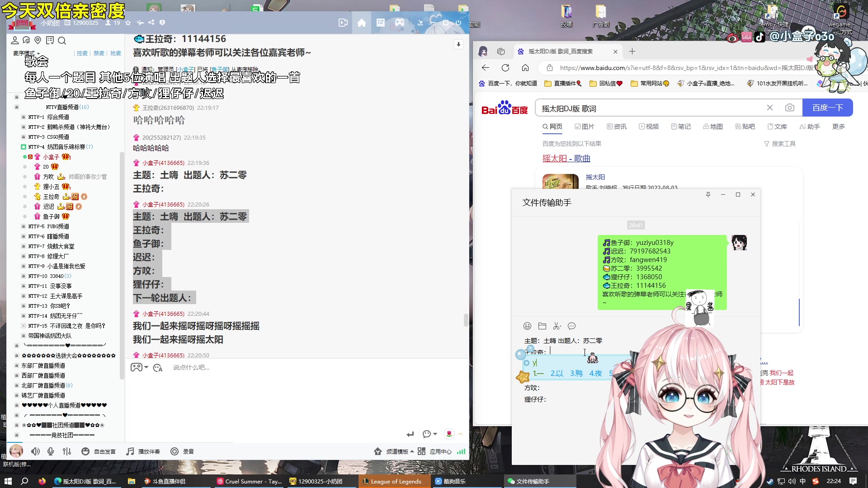
Task: Select NTTV-1 综合频道 channel
Action: pyautogui.click(x=48, y=117)
